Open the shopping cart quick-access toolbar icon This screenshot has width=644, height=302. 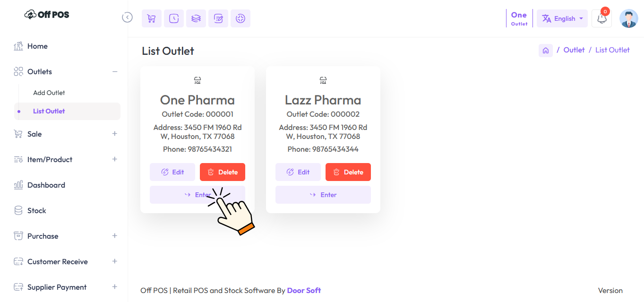click(x=151, y=18)
